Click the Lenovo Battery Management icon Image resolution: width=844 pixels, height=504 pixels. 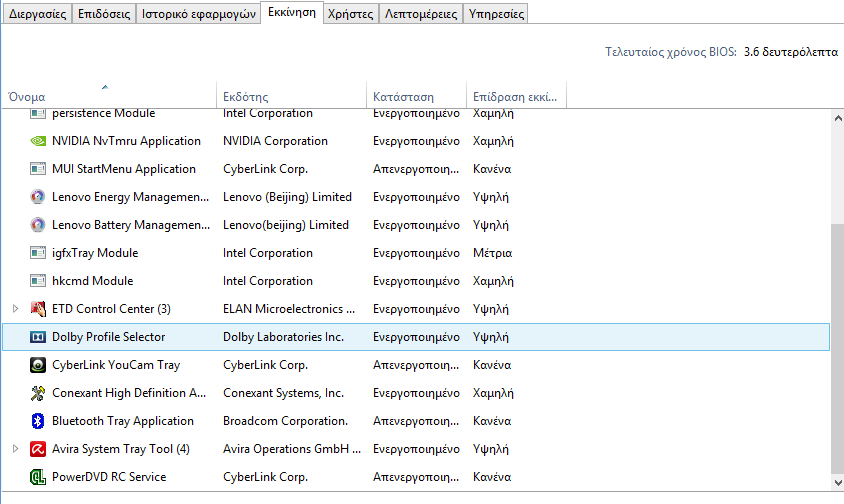(x=38, y=225)
